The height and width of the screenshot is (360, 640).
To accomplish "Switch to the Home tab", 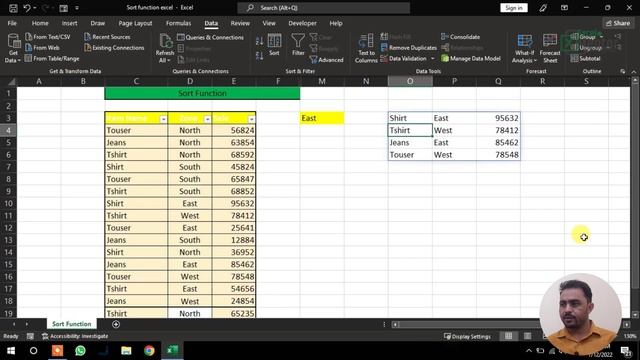I will 40,23.
